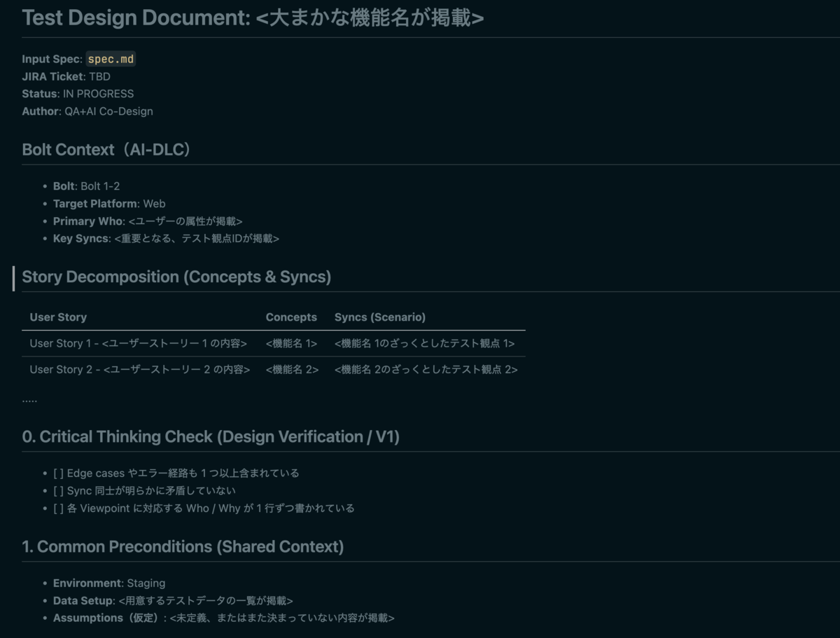Click the "テスト観点 1" Syncs cell

coord(425,344)
